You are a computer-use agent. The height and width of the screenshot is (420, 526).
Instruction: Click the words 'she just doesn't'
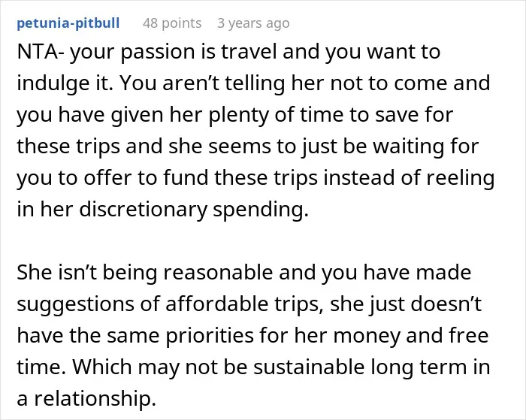pos(406,304)
